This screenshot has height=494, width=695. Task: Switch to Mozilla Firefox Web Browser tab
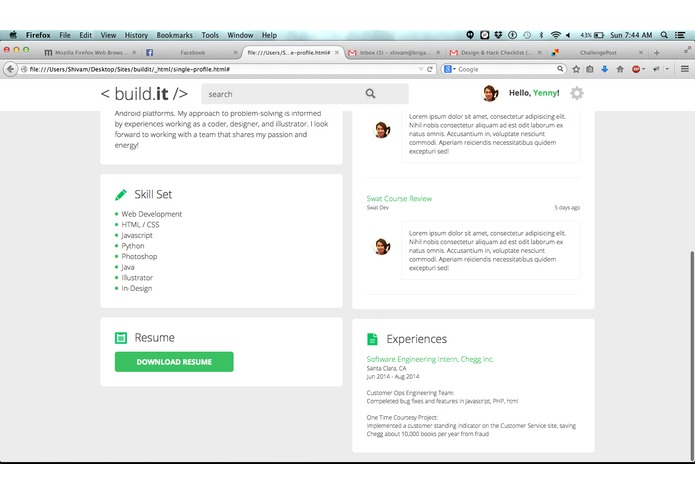(90, 52)
